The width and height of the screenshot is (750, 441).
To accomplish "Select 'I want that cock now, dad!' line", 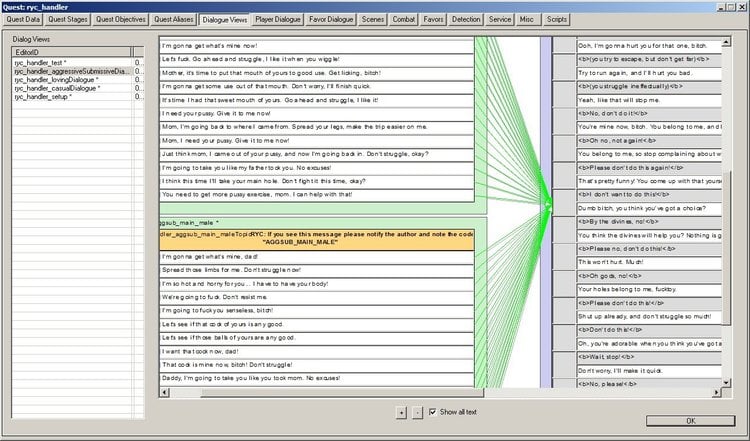I will 317,351.
